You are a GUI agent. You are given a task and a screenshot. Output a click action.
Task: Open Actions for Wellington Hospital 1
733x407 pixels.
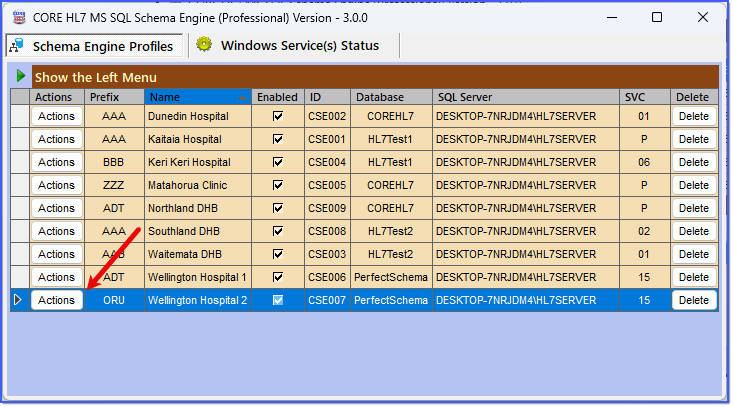[x=57, y=277]
